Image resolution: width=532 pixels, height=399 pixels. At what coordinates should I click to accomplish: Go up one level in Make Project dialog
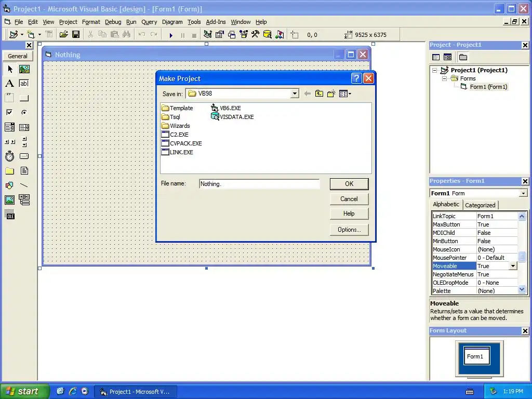pyautogui.click(x=319, y=94)
